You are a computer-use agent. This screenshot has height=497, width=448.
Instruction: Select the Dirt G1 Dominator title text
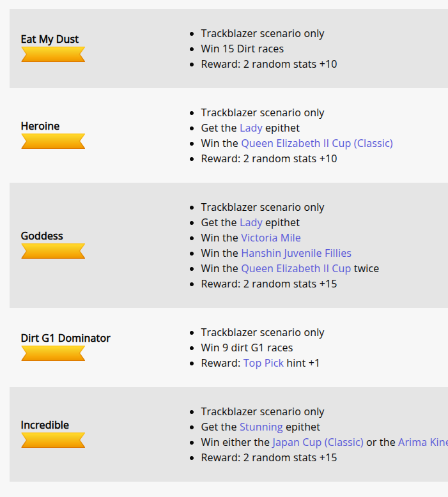tap(65, 338)
